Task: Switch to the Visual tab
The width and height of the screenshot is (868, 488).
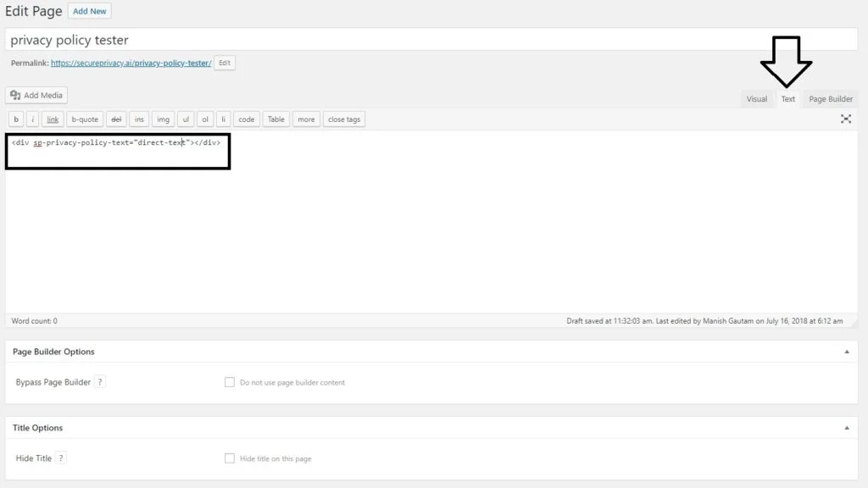Action: 757,98
